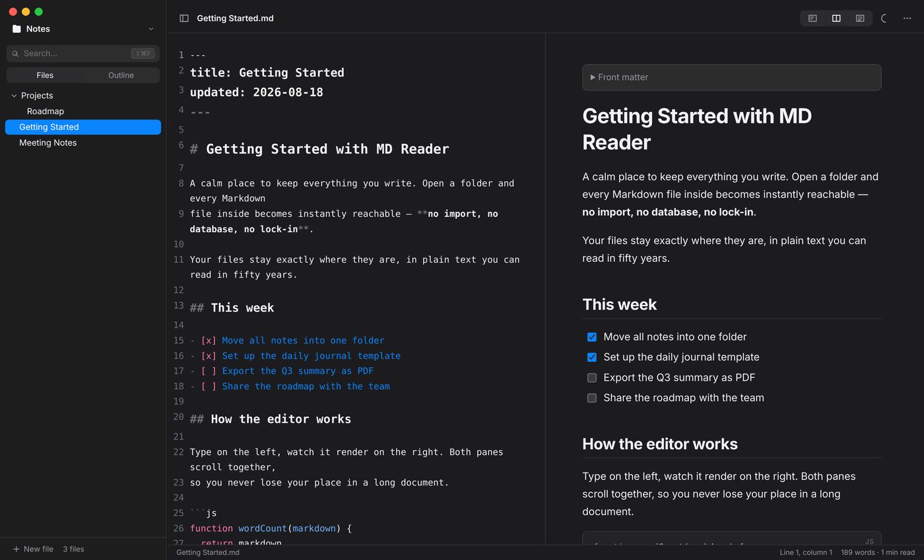Collapse the Projects folder chevron
The height and width of the screenshot is (560, 924).
point(14,96)
